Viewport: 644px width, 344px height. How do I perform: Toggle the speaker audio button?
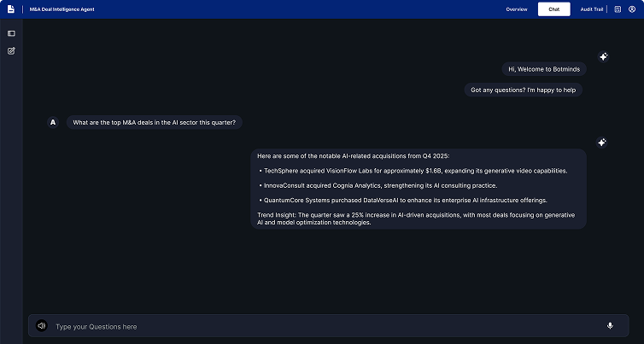pyautogui.click(x=41, y=326)
